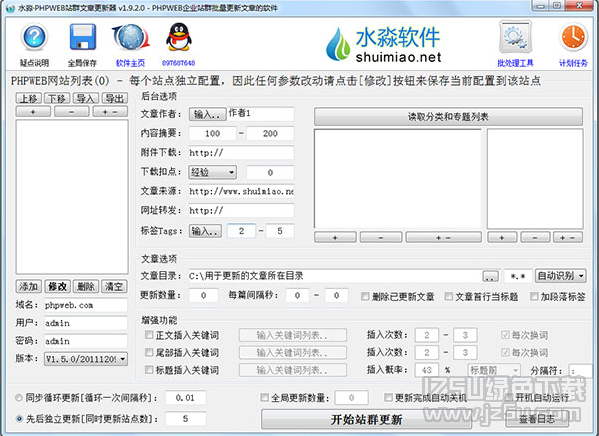Screen dimensions: 599x436
Task: Click the 域名 phpweb.com field
Action: pyautogui.click(x=86, y=305)
